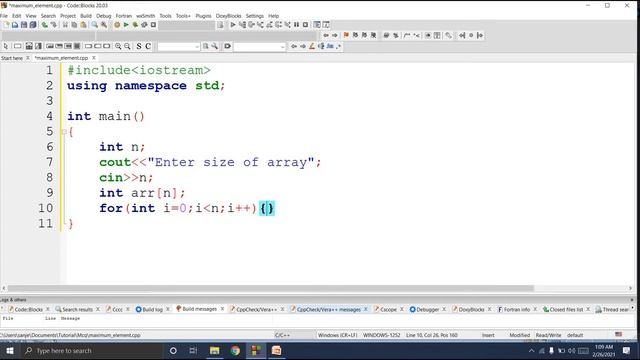Image resolution: width=640 pixels, height=360 pixels.
Task: Click the Rebuild toolbar icon
Action: [144, 25]
